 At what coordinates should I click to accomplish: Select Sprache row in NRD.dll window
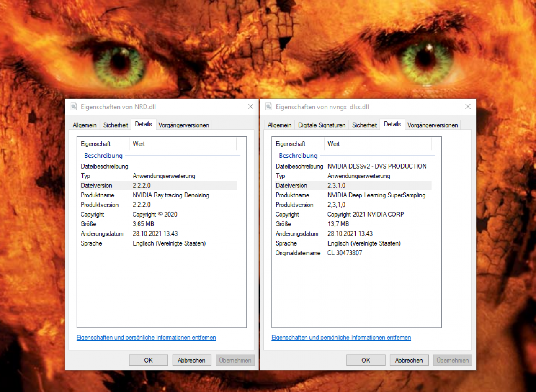158,243
